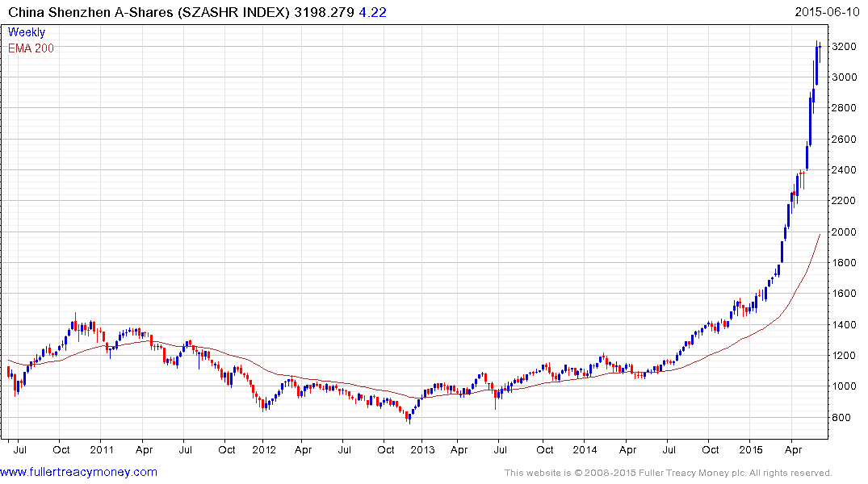This screenshot has height=484, width=868.
Task: Click the 1600 price axis label
Action: 845,294
